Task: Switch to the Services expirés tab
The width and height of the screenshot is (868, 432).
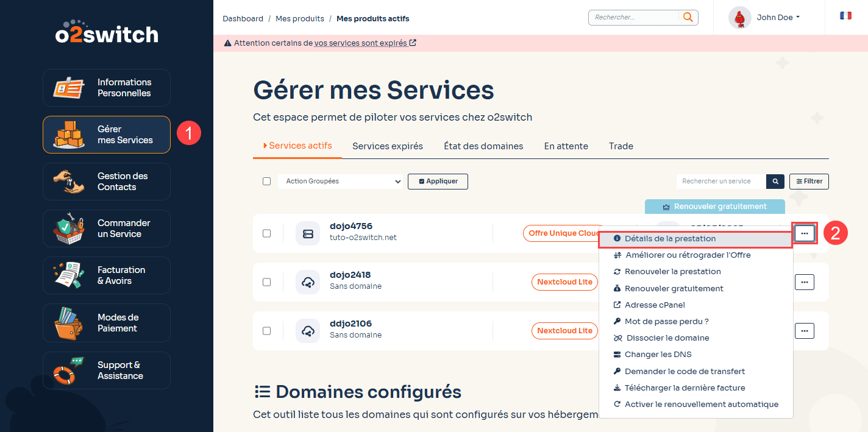Action: 388,146
